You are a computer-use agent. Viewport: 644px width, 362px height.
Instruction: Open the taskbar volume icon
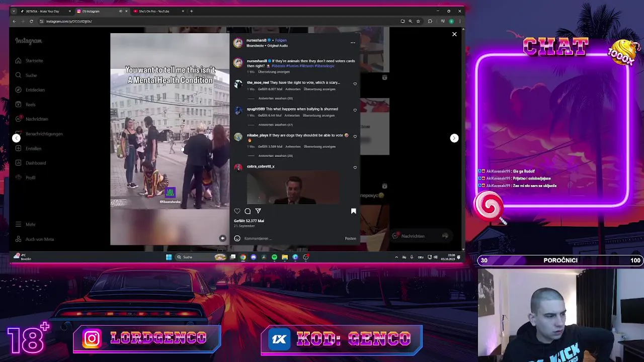[x=435, y=257]
